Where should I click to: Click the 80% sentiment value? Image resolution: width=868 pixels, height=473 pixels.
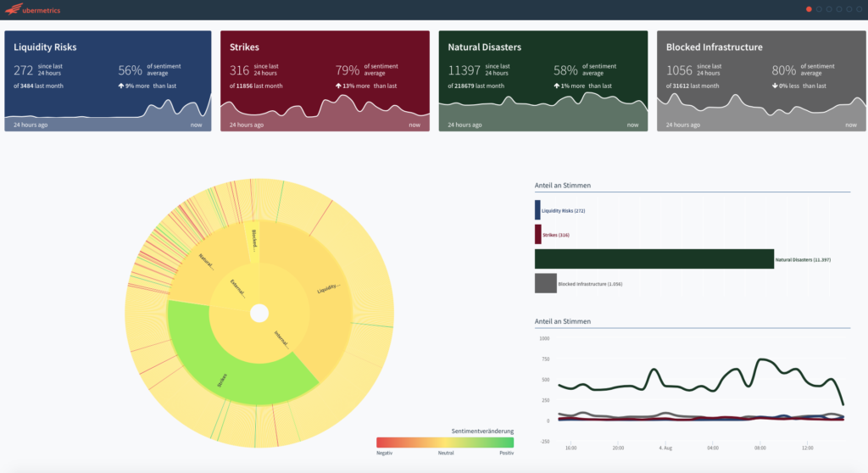click(x=784, y=70)
